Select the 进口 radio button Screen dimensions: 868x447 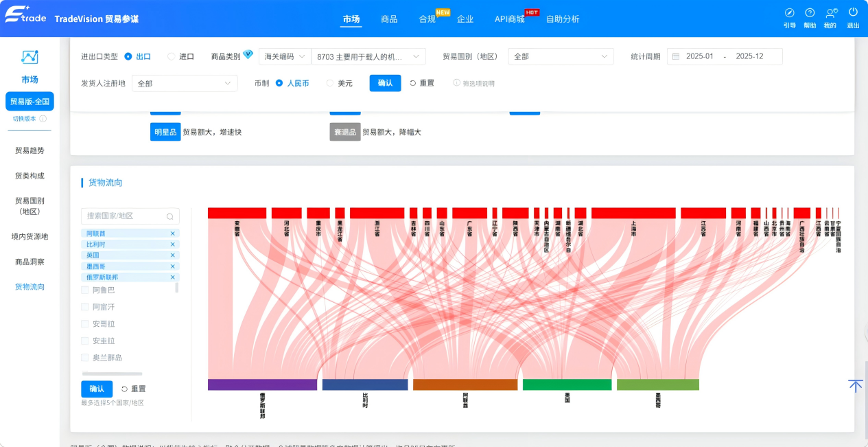pos(171,56)
